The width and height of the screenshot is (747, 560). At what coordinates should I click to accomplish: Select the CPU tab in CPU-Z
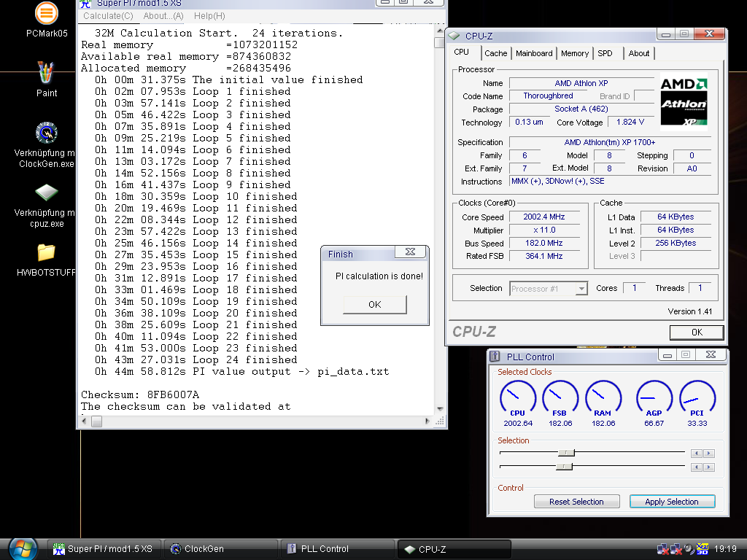[x=461, y=52]
